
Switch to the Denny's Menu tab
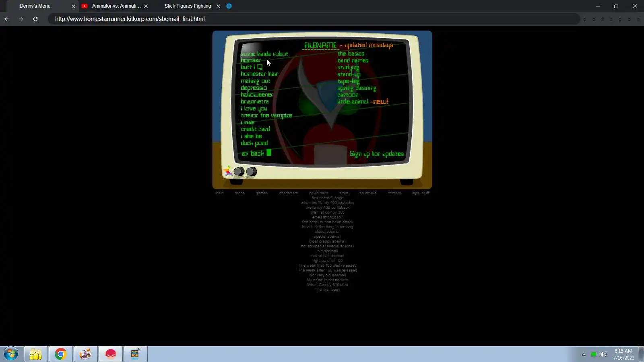click(35, 6)
